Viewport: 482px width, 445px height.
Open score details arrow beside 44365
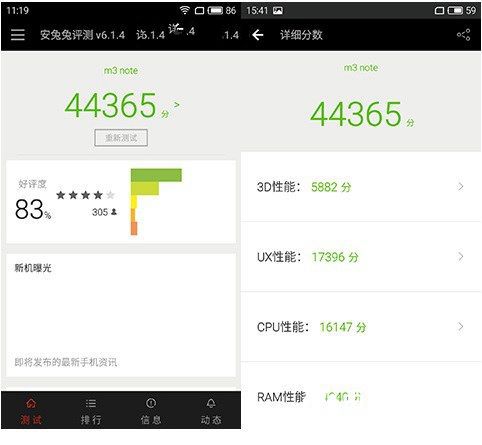(177, 105)
